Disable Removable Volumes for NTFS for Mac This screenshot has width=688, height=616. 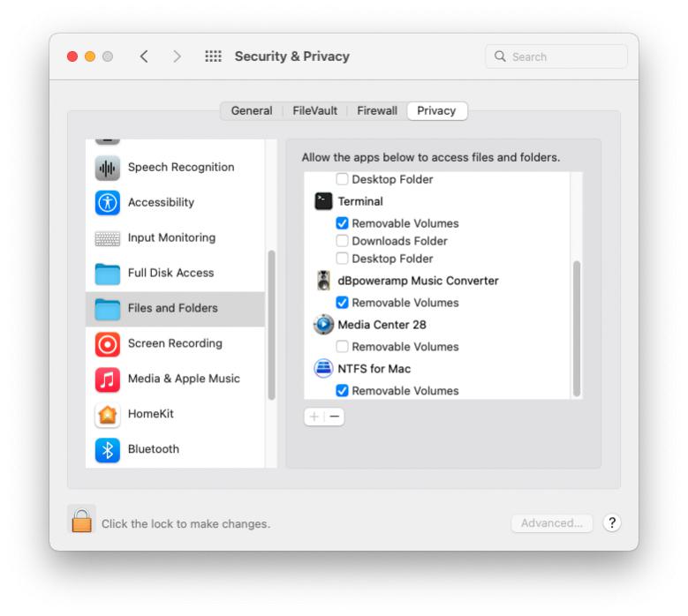pyautogui.click(x=343, y=391)
